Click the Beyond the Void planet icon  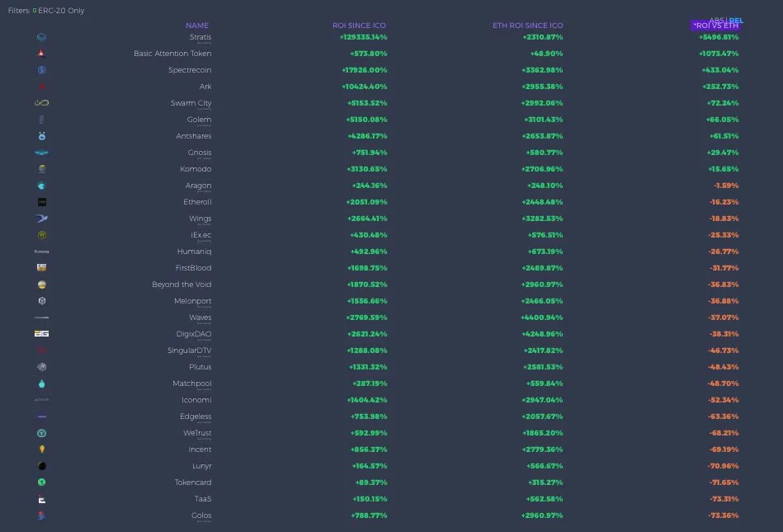click(42, 285)
